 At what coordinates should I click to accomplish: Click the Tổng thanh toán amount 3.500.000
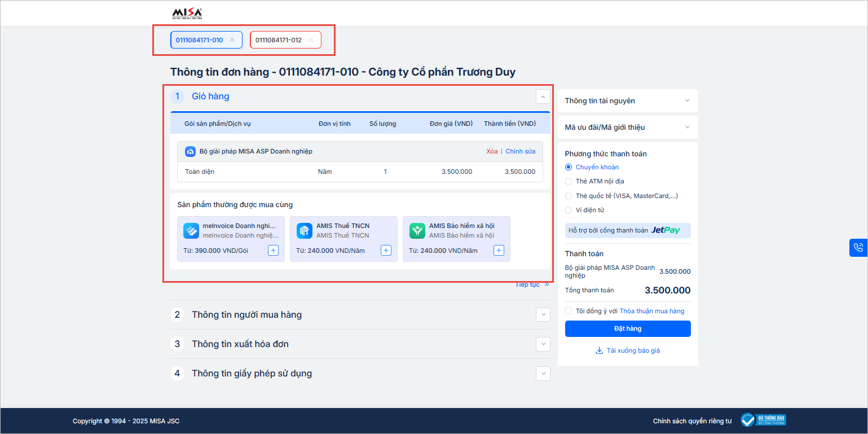668,291
